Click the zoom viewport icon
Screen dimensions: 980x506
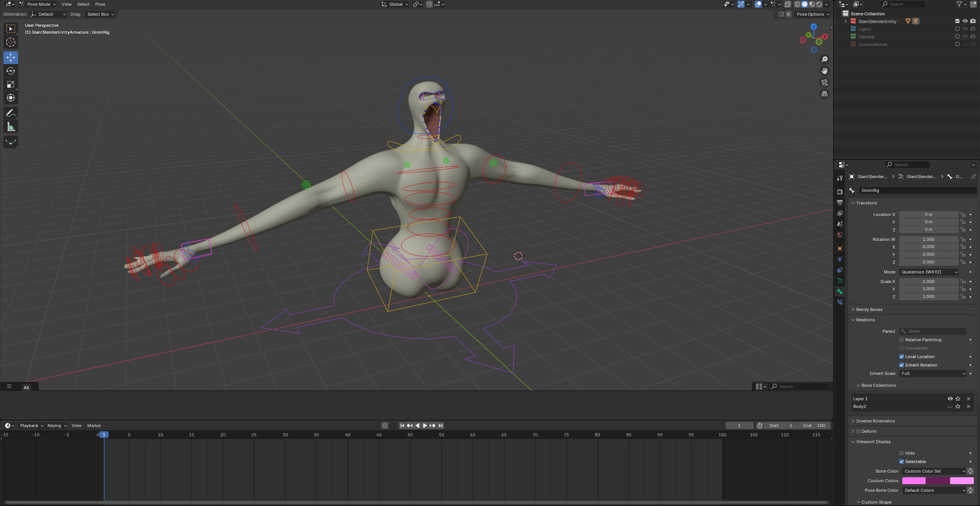(x=824, y=59)
